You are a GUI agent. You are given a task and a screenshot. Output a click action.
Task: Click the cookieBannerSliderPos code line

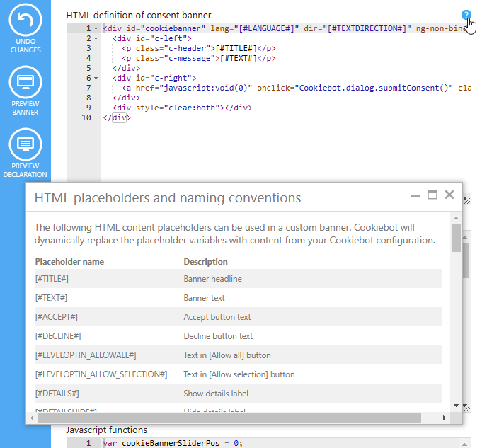pyautogui.click(x=173, y=443)
